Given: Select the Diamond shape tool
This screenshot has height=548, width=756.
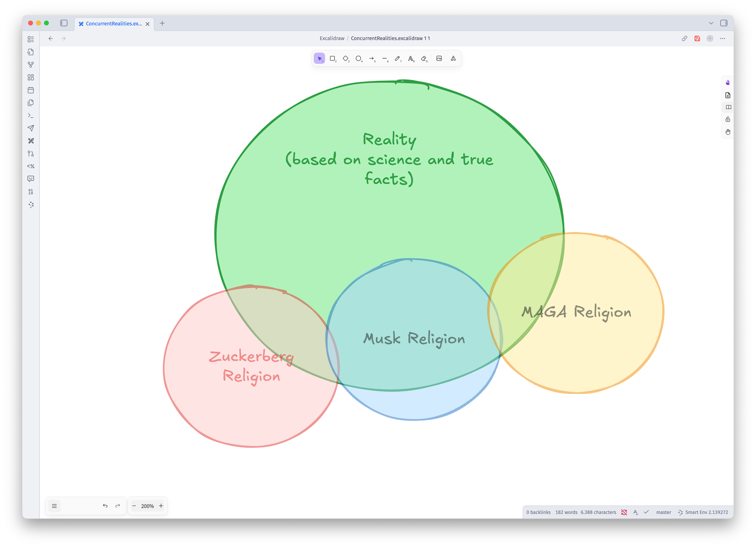Looking at the screenshot, I should 345,59.
